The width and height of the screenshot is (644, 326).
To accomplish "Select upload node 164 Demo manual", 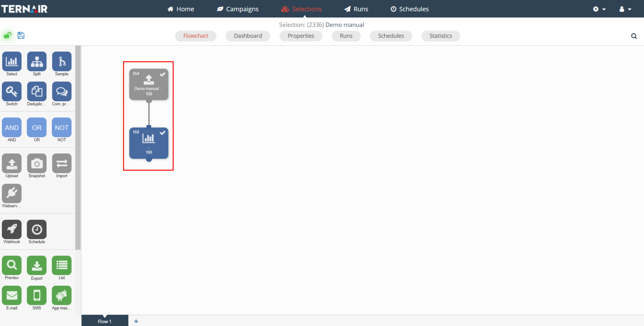I will click(149, 84).
